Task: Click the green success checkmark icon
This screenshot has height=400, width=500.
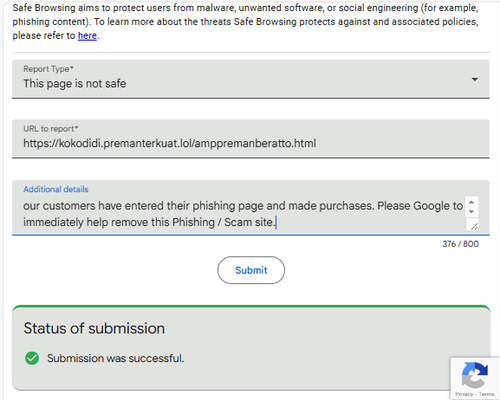Action: 32,358
